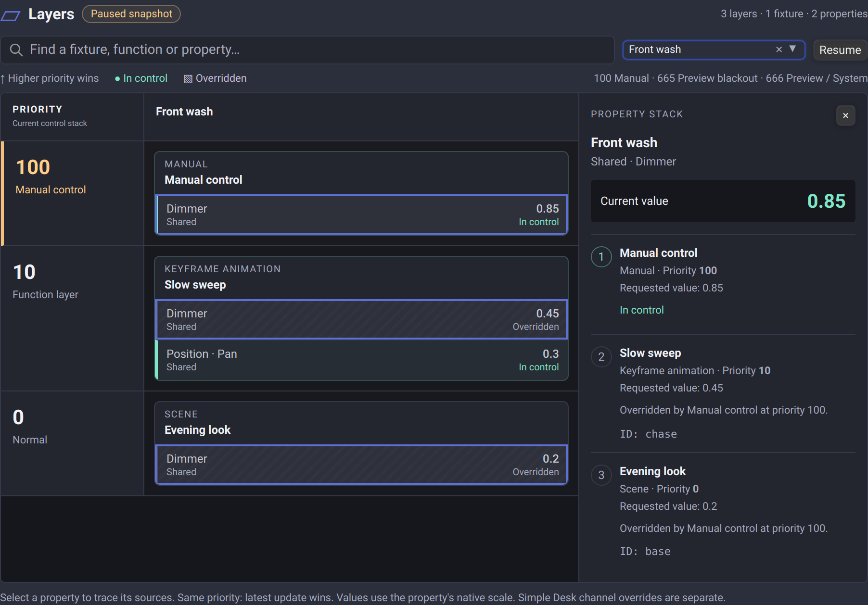868x605 pixels.
Task: Focus the fixture, function or property search field
Action: click(308, 50)
